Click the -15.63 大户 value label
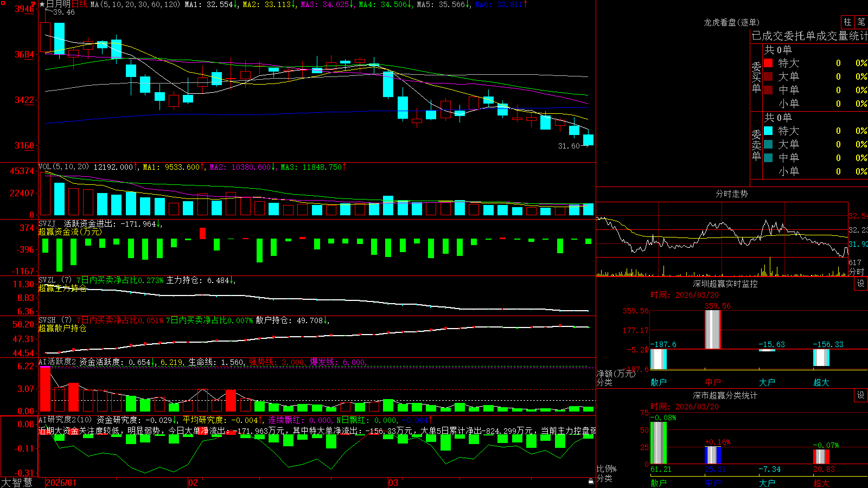This screenshot has width=868, height=488. (x=771, y=344)
